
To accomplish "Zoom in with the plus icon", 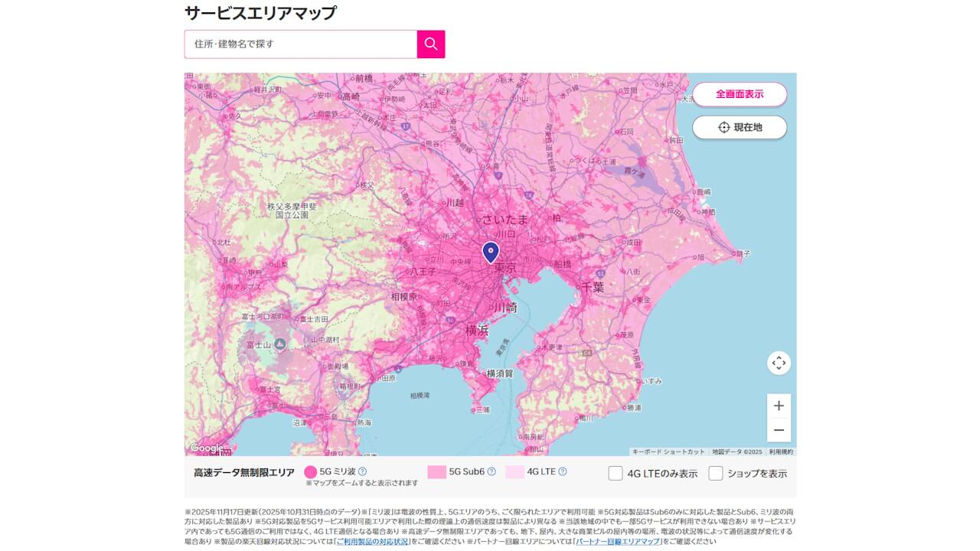I will 779,404.
